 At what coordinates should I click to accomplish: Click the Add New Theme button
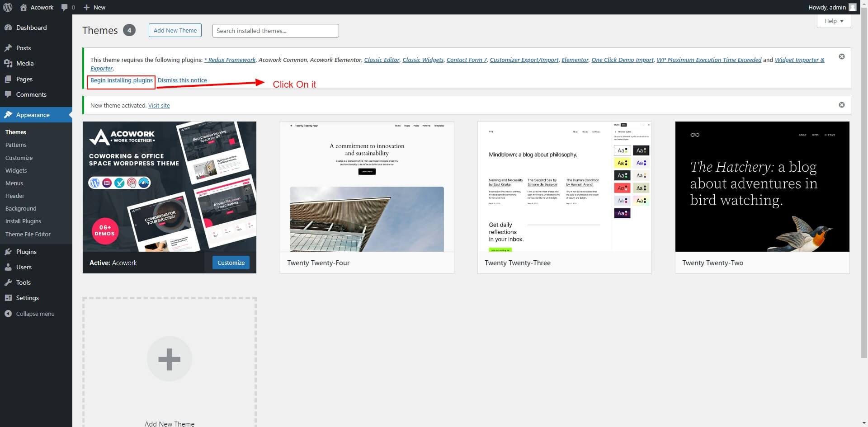tap(175, 30)
